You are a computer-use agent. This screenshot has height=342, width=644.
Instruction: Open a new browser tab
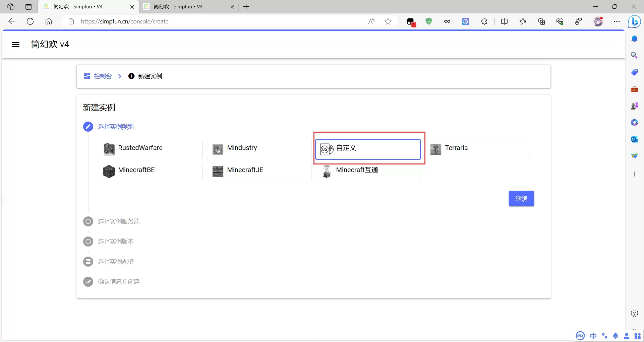[x=246, y=7]
